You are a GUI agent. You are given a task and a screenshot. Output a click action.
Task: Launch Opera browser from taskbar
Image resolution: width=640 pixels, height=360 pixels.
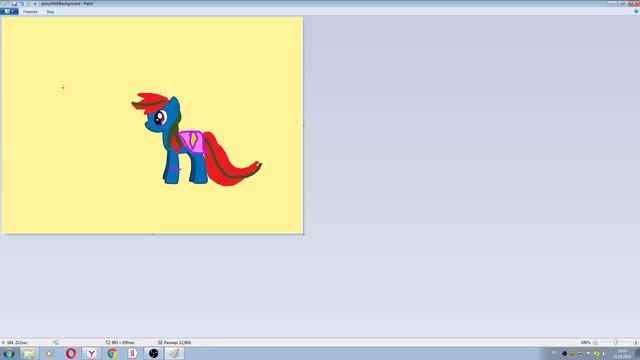pos(71,353)
